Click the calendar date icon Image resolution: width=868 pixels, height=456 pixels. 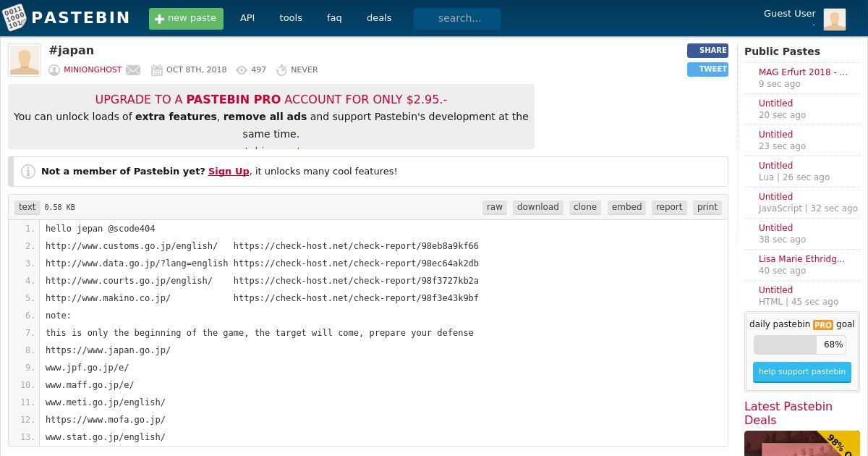[x=157, y=70]
